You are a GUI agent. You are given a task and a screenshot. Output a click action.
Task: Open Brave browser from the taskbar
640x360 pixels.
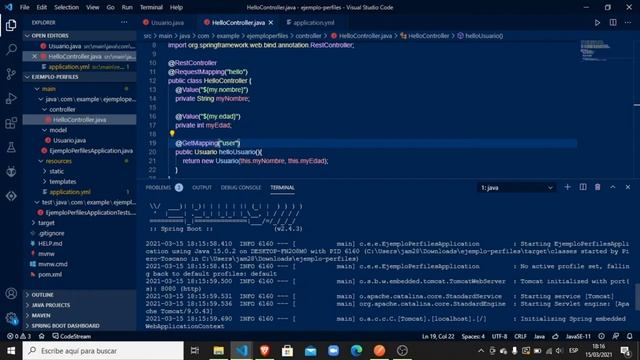point(264,351)
